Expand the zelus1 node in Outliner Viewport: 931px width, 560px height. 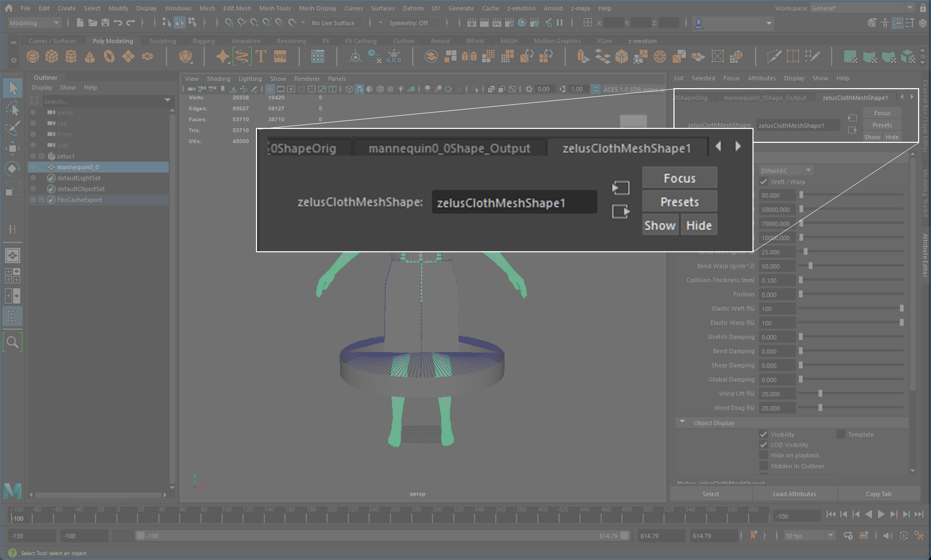[x=42, y=156]
